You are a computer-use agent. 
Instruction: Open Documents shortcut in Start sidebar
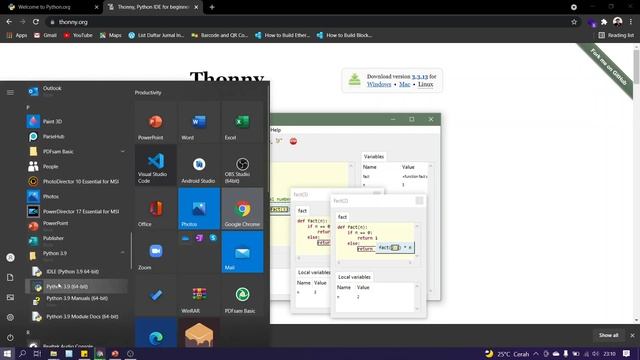(10, 278)
